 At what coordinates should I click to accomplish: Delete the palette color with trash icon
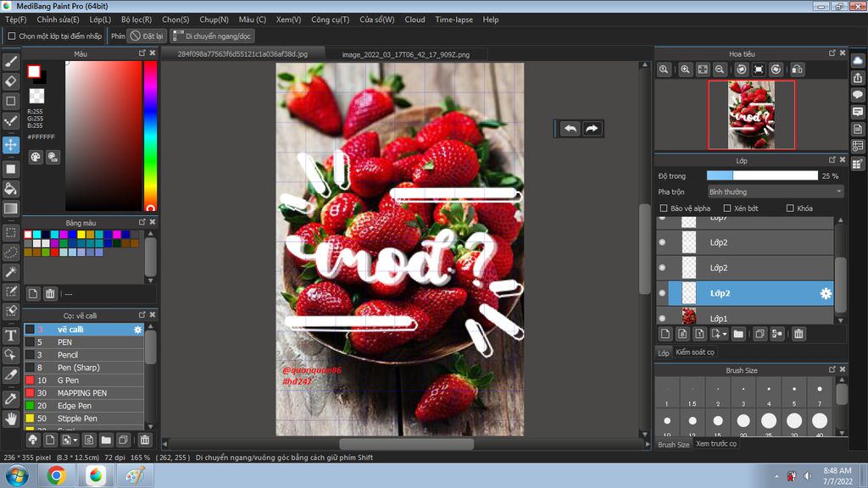click(50, 293)
